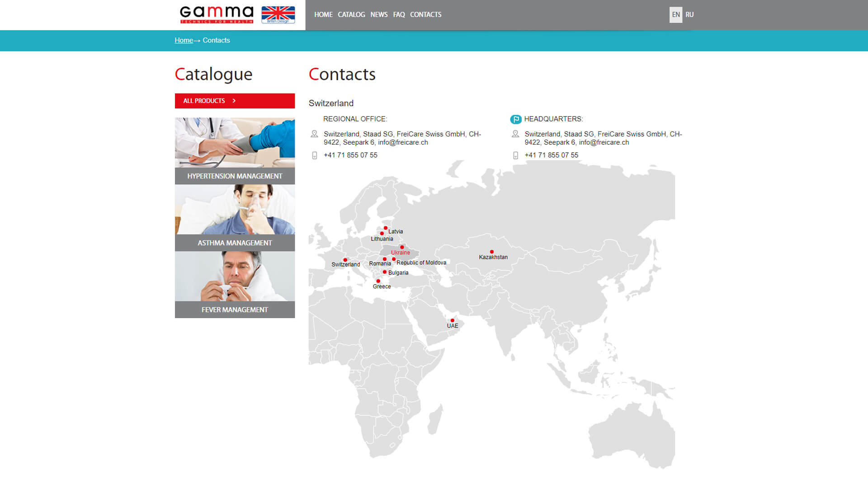Click the headquarters address text
This screenshot has height=488, width=868.
pyautogui.click(x=603, y=138)
